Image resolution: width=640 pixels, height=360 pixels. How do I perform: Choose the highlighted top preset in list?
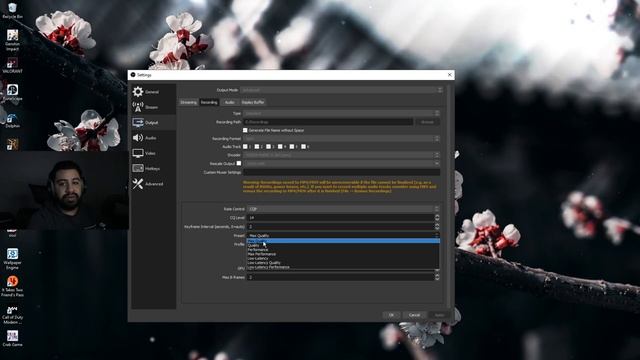point(343,241)
